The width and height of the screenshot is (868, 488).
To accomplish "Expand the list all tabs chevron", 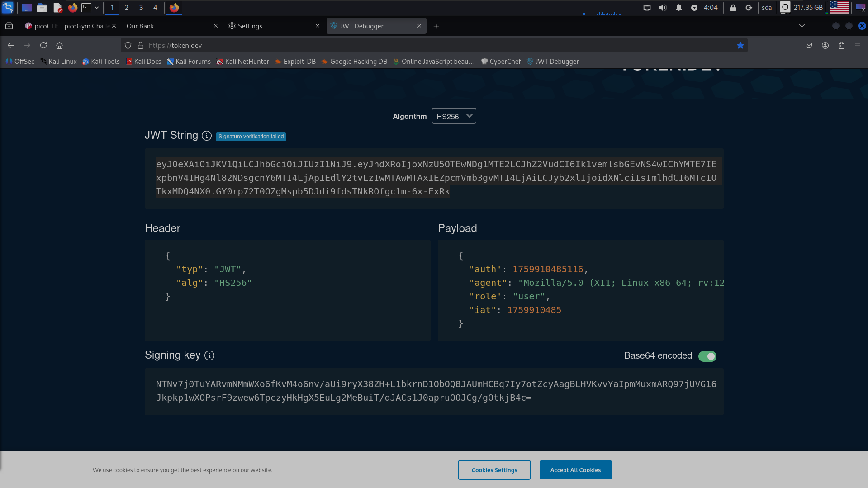I will 802,26.
